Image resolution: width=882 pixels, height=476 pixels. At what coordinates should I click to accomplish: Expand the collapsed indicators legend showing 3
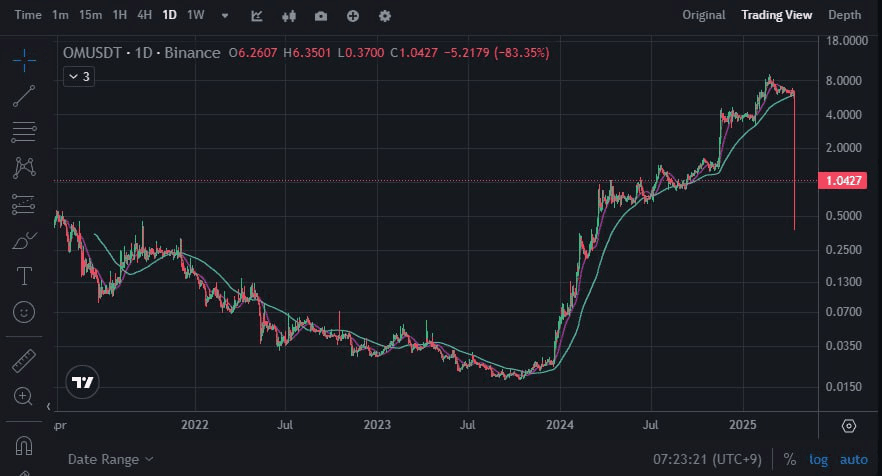pos(78,76)
